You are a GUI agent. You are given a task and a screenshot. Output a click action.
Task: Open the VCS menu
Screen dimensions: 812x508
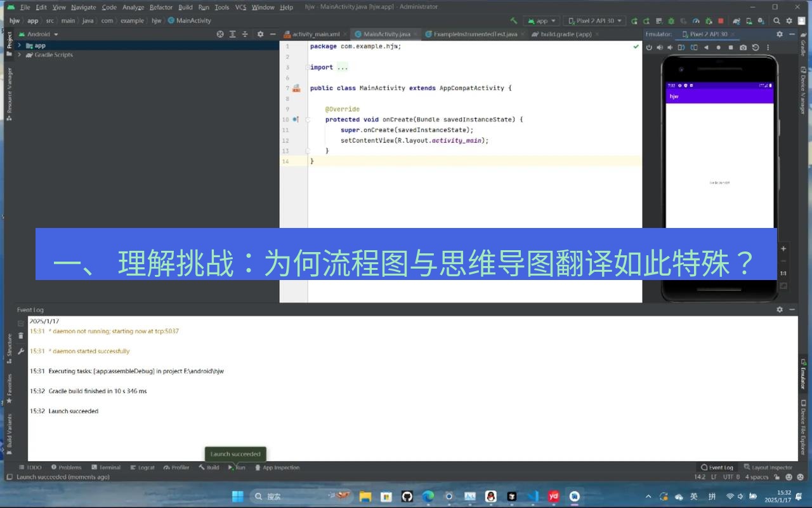[x=240, y=7]
